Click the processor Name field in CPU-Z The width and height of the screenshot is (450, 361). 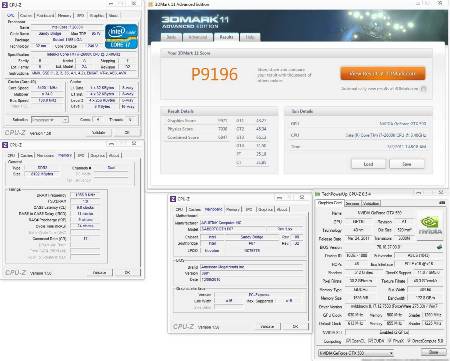(67, 27)
